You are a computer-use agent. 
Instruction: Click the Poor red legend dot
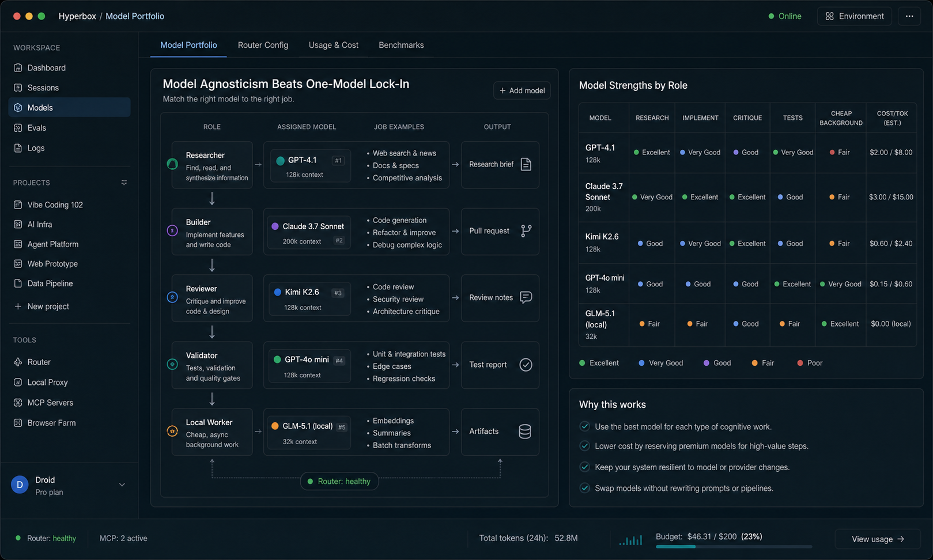[x=800, y=363]
